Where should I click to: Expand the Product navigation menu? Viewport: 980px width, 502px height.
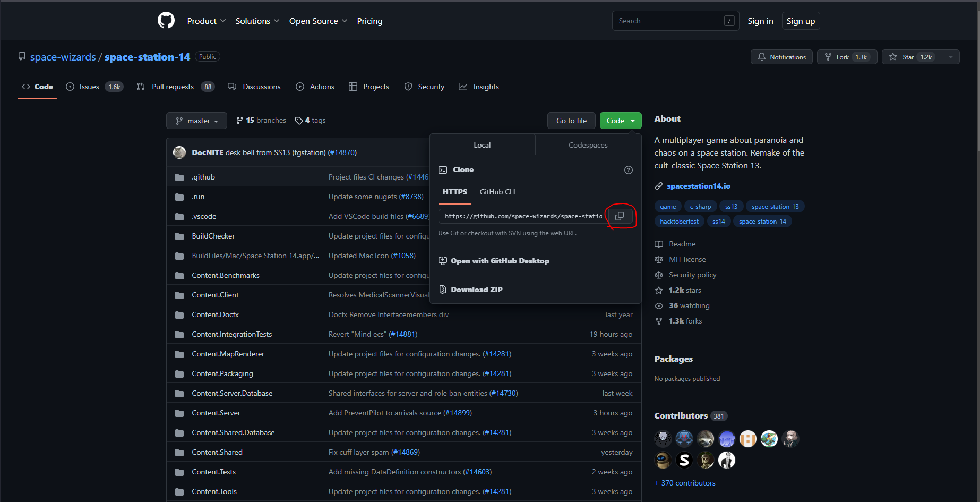(206, 21)
